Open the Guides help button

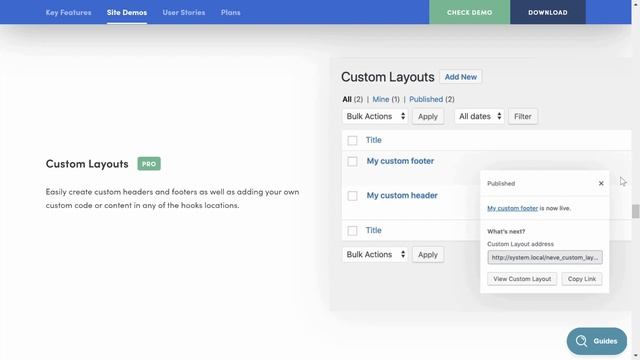coord(596,341)
